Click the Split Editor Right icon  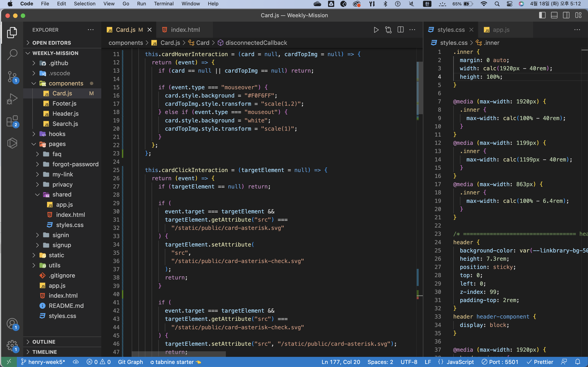(x=401, y=30)
